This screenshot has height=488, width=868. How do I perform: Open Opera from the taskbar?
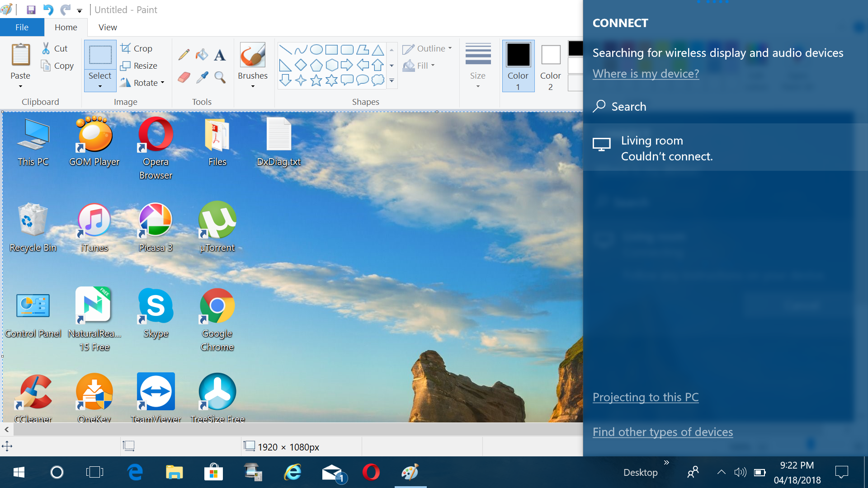[x=371, y=473]
